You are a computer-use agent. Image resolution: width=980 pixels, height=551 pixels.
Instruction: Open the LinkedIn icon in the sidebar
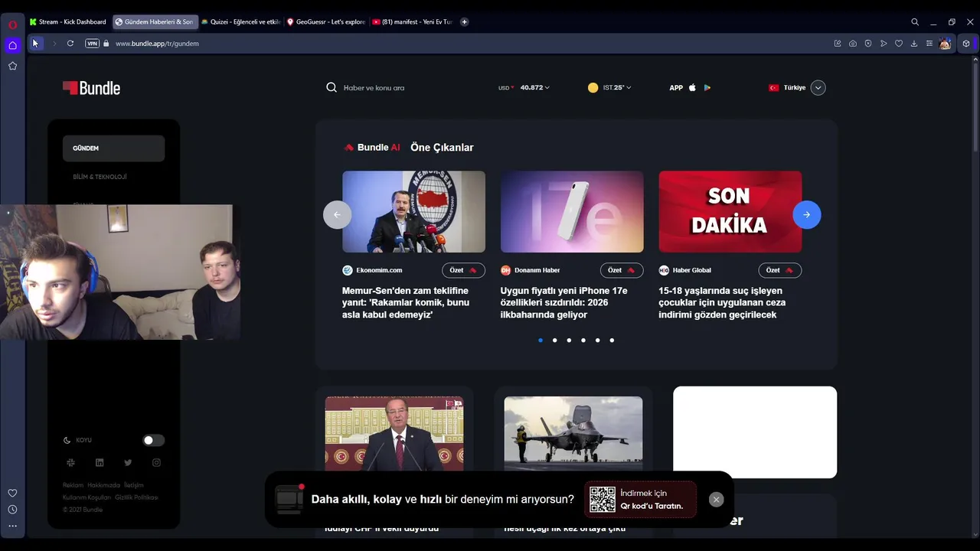[100, 462]
